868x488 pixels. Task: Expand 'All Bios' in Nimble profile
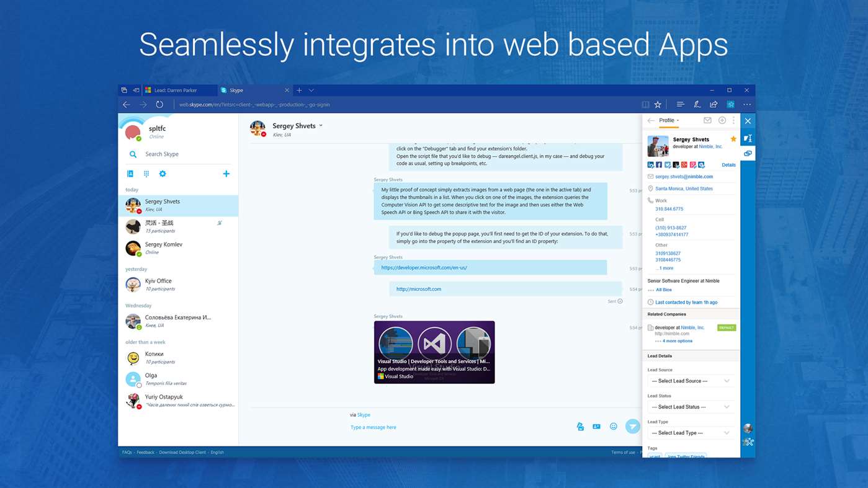[664, 290]
